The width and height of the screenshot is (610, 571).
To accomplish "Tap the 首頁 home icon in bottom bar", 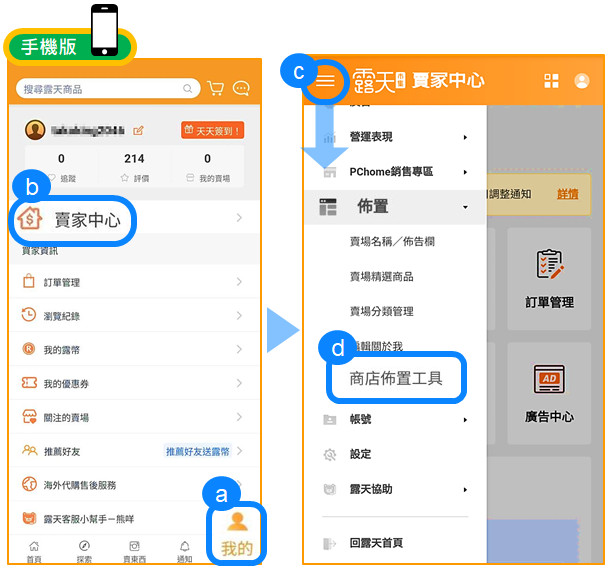I will click(35, 547).
